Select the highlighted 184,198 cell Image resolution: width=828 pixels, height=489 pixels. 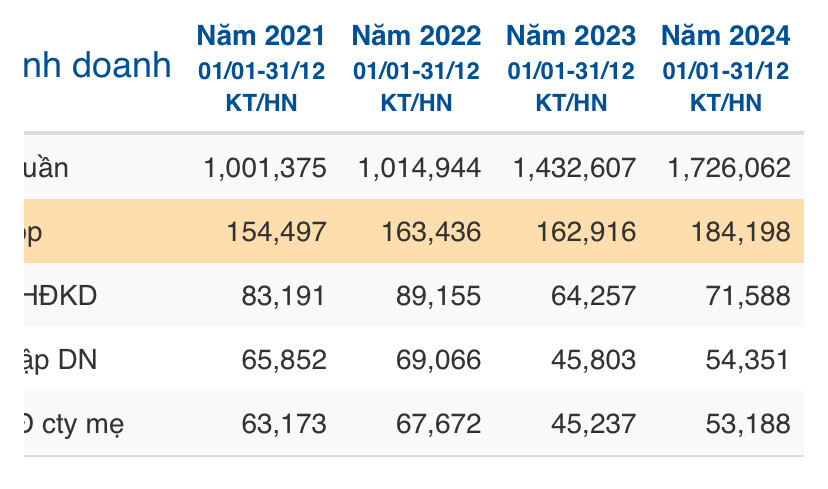click(741, 232)
